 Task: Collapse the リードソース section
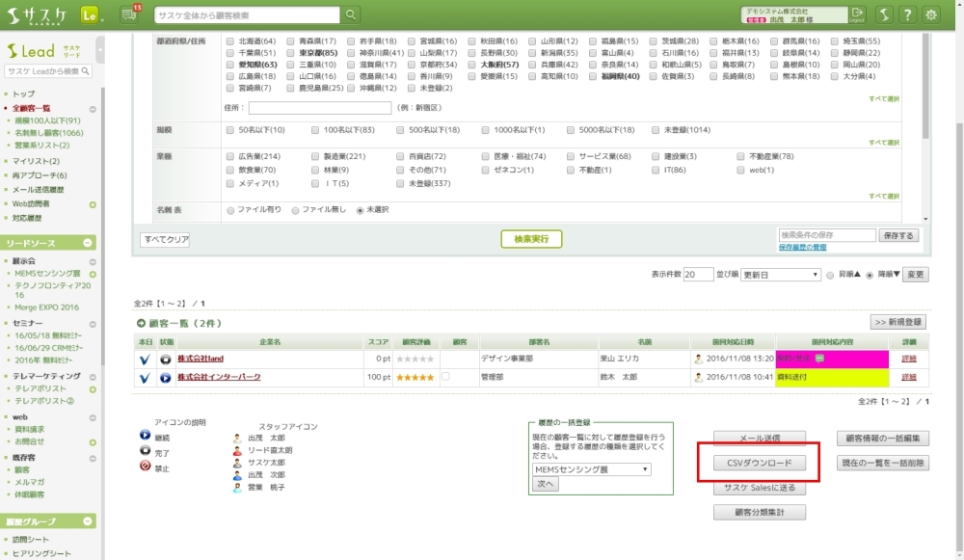[x=89, y=244]
